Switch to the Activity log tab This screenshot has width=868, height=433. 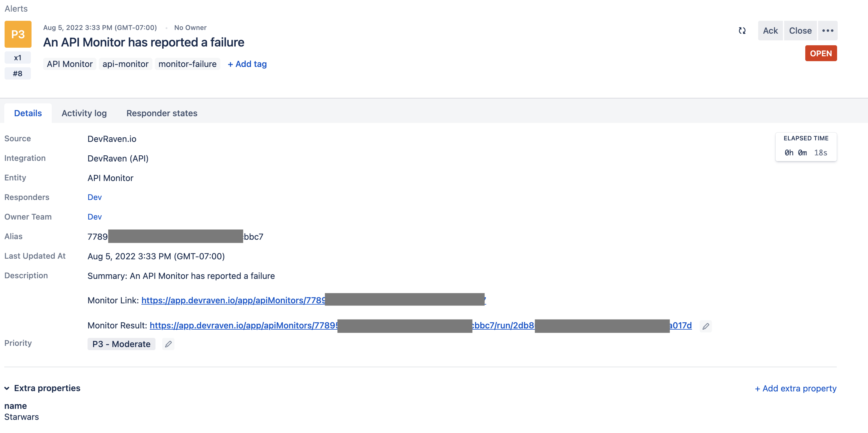(84, 113)
